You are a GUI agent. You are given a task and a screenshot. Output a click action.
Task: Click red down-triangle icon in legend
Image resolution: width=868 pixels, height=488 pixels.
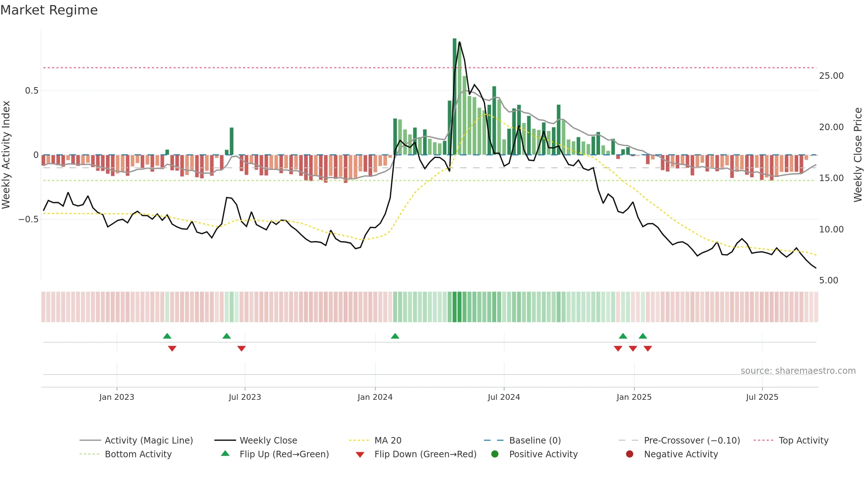click(x=360, y=455)
